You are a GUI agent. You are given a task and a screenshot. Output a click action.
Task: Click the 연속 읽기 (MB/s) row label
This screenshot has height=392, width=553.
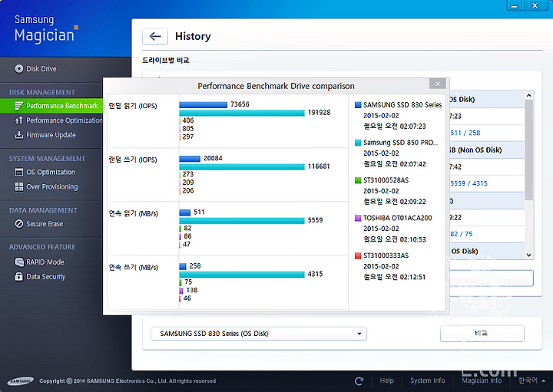point(134,213)
